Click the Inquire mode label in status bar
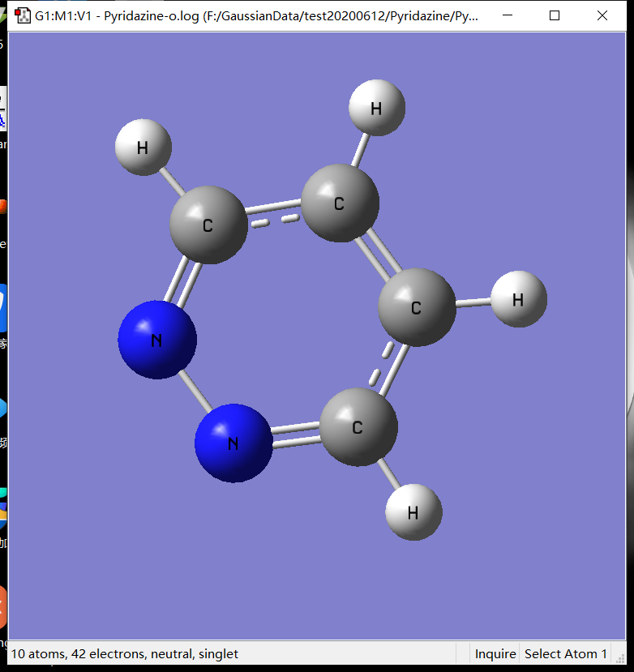 point(495,653)
